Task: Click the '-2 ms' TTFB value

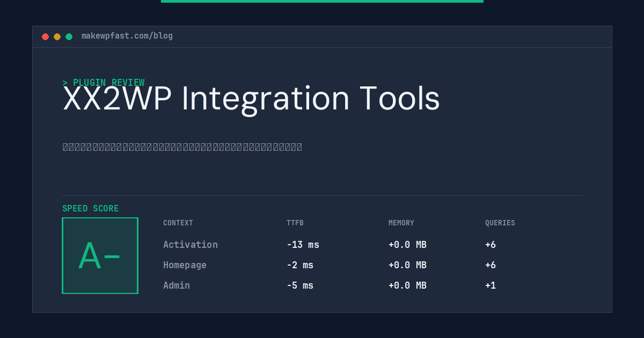Action: tap(300, 265)
